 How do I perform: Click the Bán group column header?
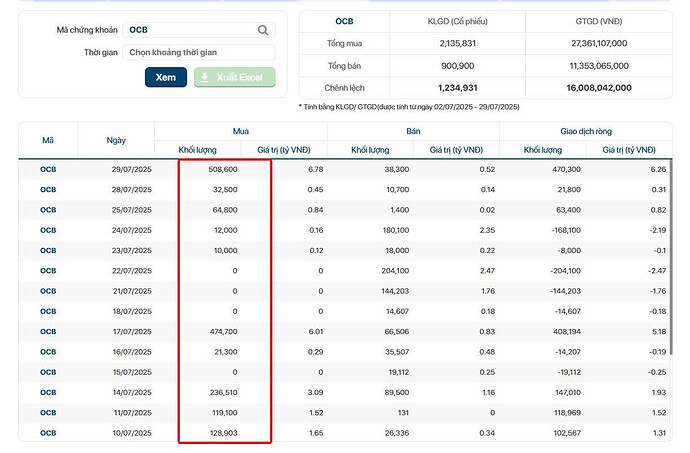[413, 131]
